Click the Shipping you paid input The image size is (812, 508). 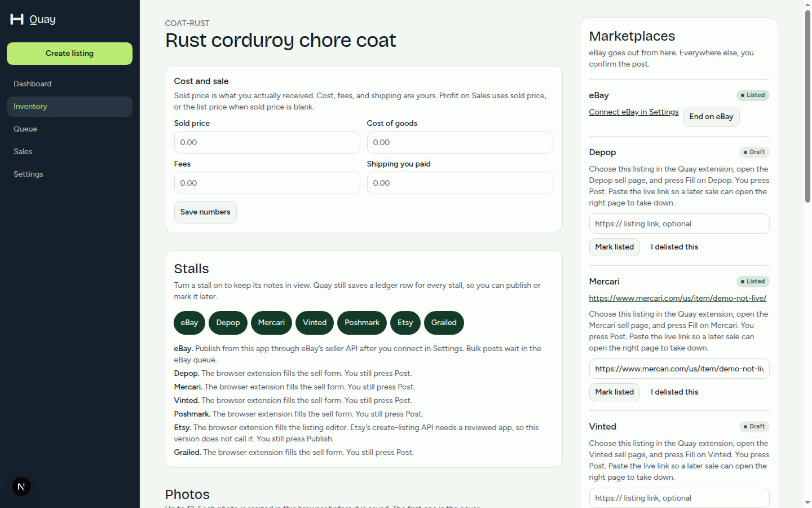[x=460, y=183]
